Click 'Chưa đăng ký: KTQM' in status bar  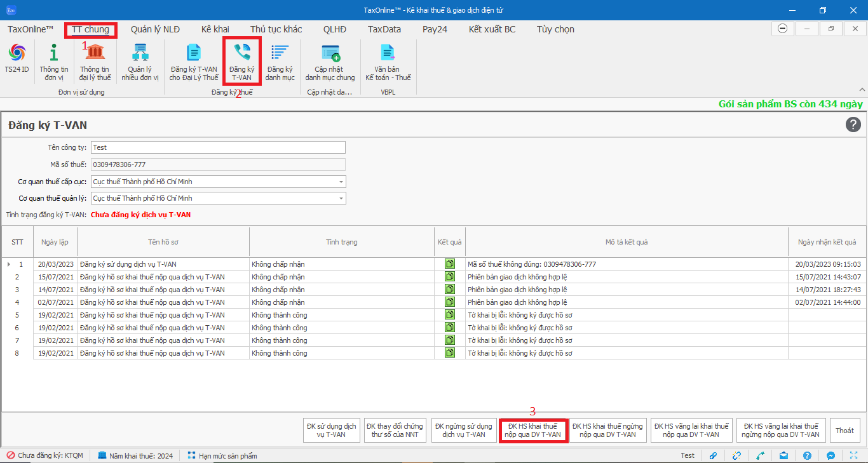44,455
